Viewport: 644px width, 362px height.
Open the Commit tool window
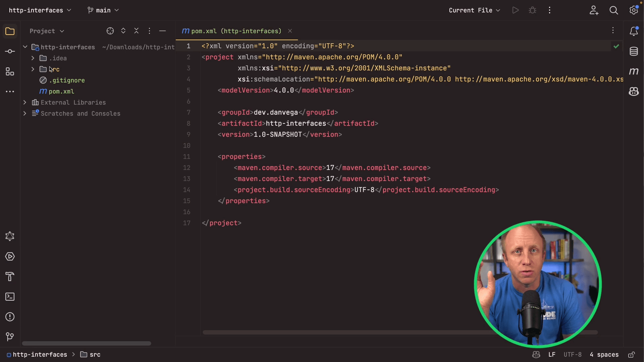[10, 51]
